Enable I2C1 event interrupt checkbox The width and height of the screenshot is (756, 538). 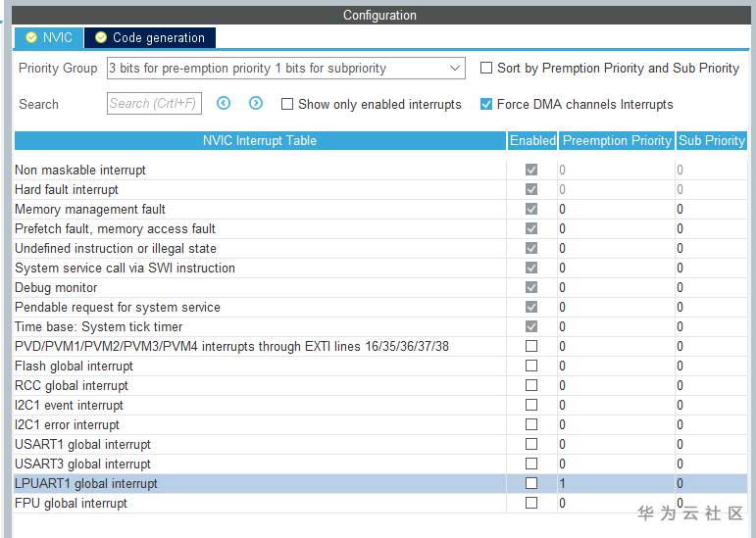tap(531, 405)
